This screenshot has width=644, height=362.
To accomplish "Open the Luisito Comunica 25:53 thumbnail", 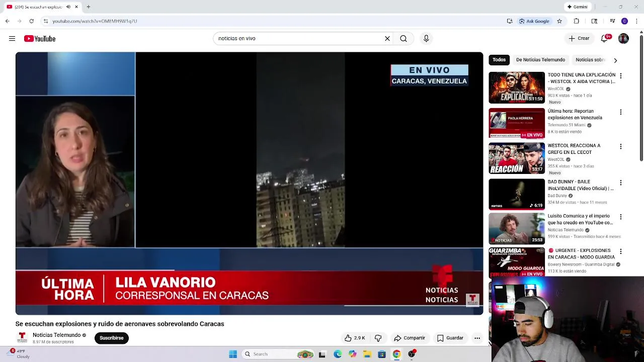I will tap(517, 228).
